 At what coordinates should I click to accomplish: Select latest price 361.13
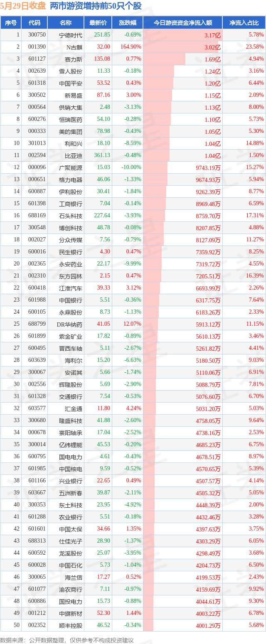(102, 155)
